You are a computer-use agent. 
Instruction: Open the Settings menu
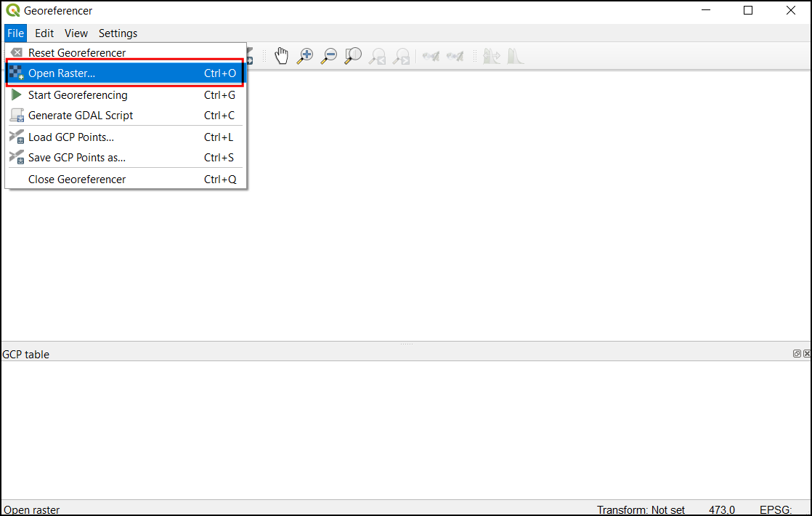118,33
